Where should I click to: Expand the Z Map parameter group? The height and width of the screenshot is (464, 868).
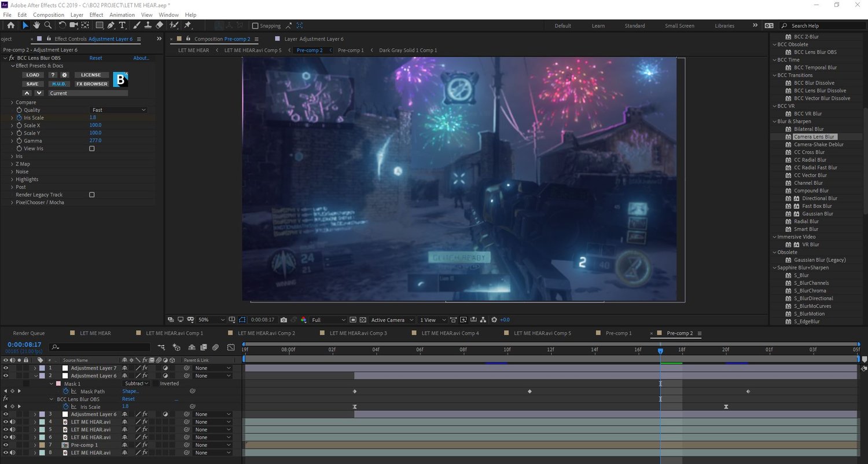(12, 164)
